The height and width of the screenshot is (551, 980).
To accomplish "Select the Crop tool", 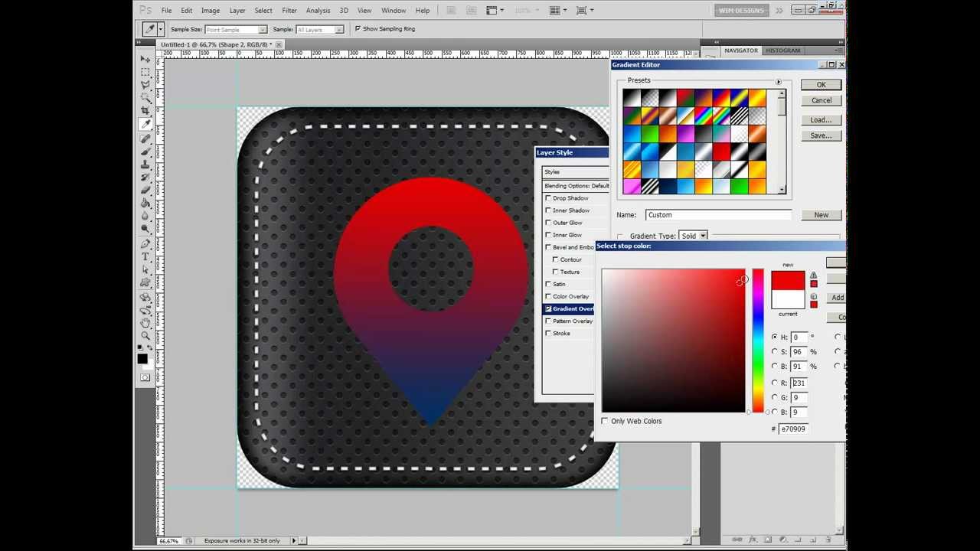I will click(145, 110).
